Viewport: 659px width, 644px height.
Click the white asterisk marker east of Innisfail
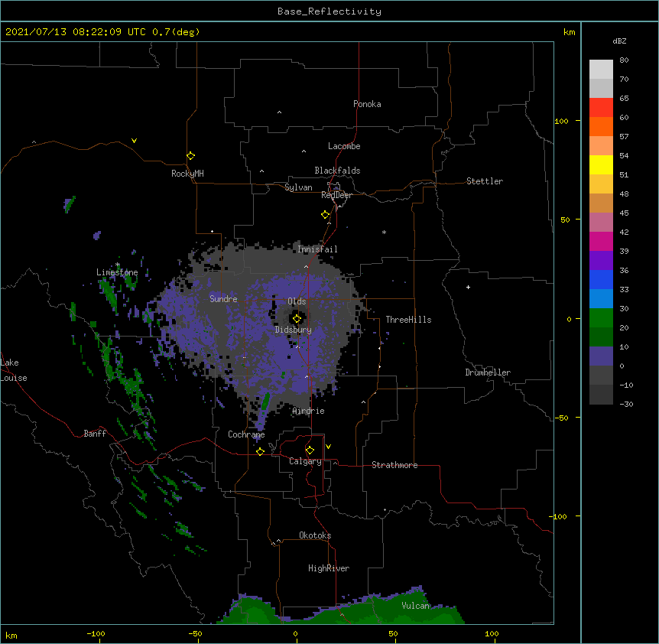tap(384, 232)
